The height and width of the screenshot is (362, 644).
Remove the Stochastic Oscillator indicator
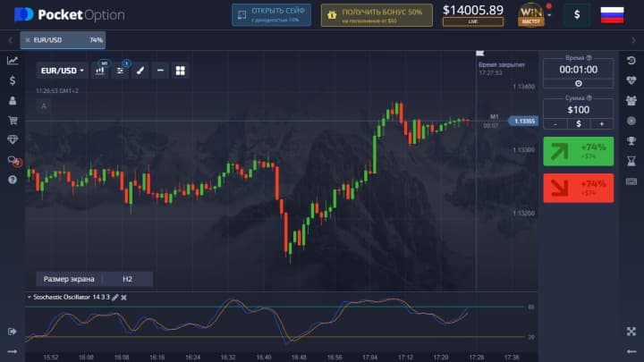point(124,297)
